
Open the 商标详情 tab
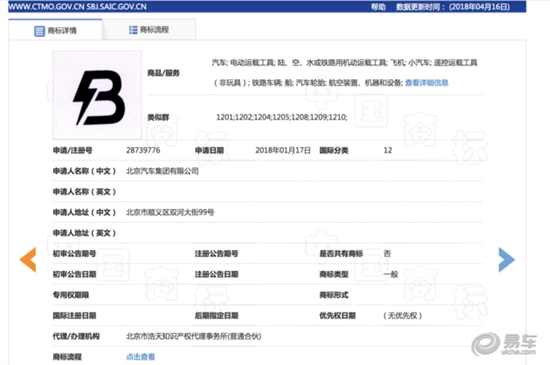click(x=55, y=30)
